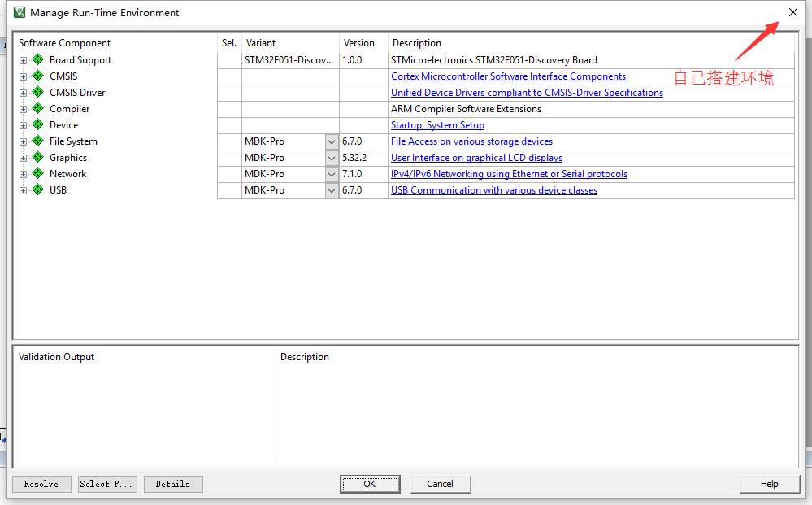Select the Board Support row label
This screenshot has height=505, width=812.
coord(80,60)
